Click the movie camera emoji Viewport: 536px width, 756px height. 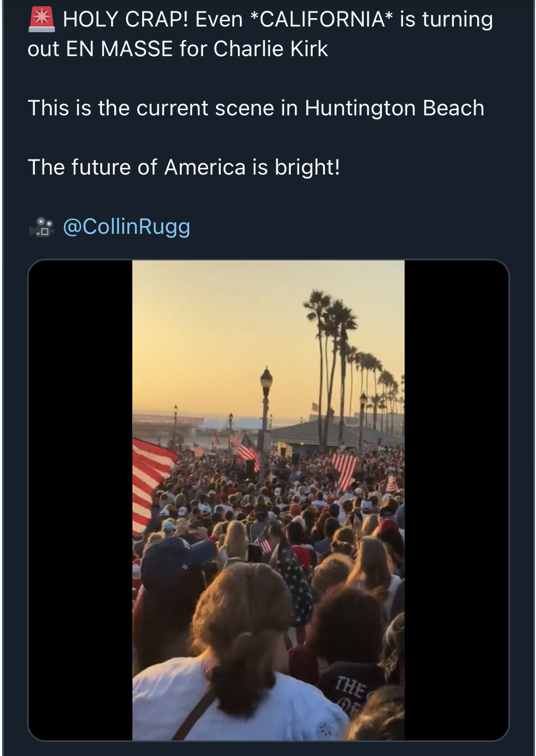pyautogui.click(x=42, y=227)
